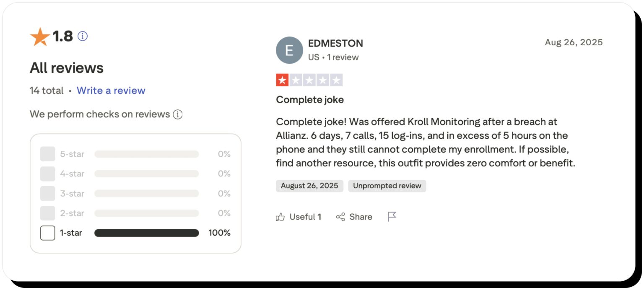
Task: Click the August 26, 2025 date tag
Action: tap(309, 186)
